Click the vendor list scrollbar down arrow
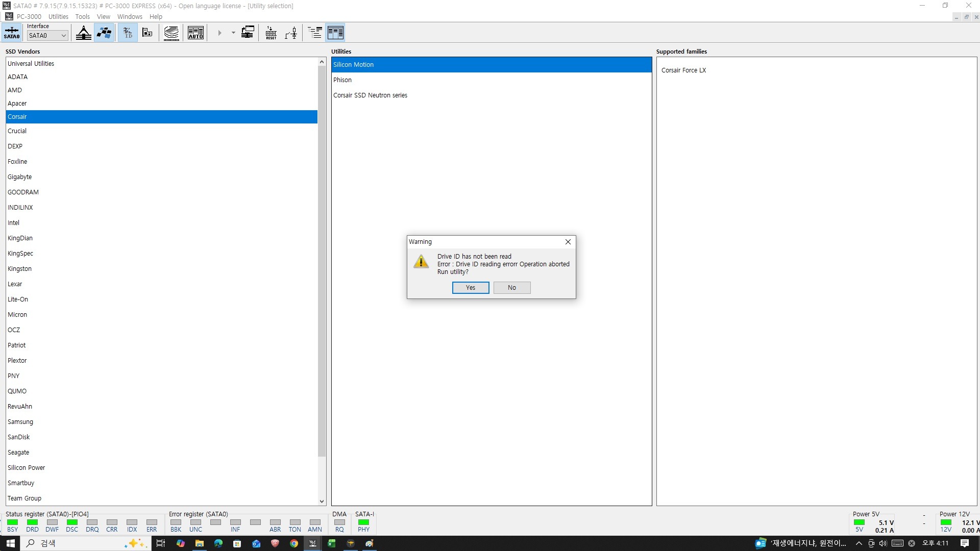Viewport: 980px width, 551px height. tap(322, 501)
